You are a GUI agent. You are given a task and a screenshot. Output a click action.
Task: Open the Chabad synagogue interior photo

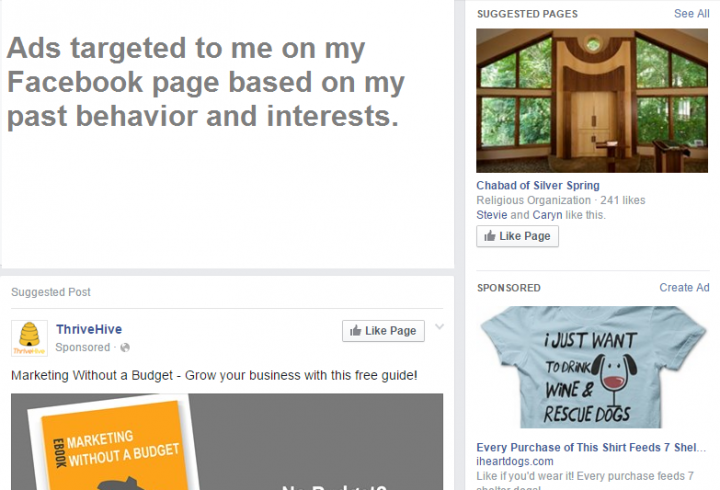pyautogui.click(x=592, y=101)
